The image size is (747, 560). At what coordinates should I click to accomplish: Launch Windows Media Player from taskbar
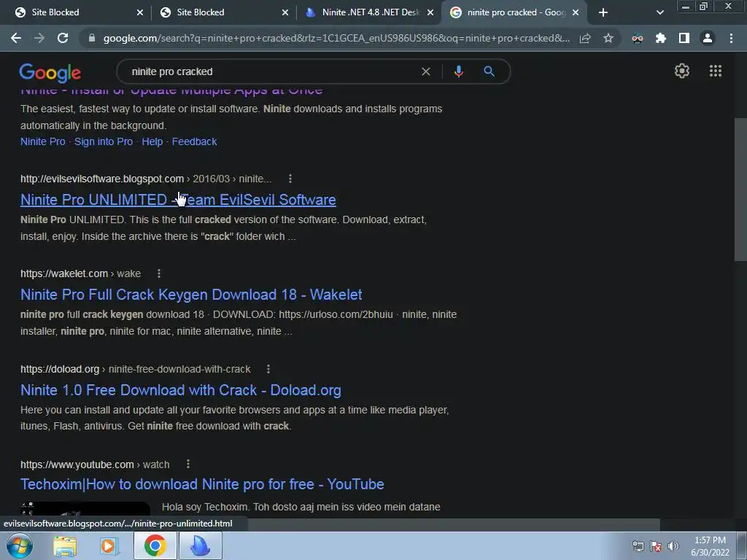[109, 546]
